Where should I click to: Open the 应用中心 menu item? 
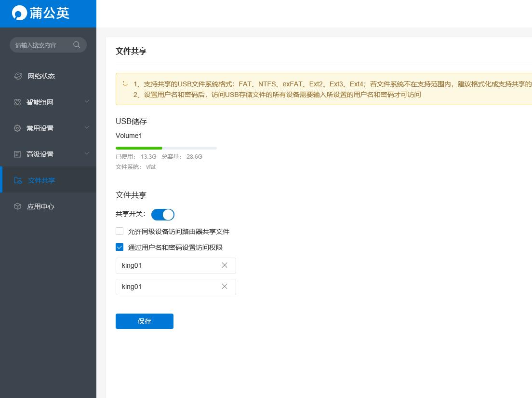tap(40, 206)
